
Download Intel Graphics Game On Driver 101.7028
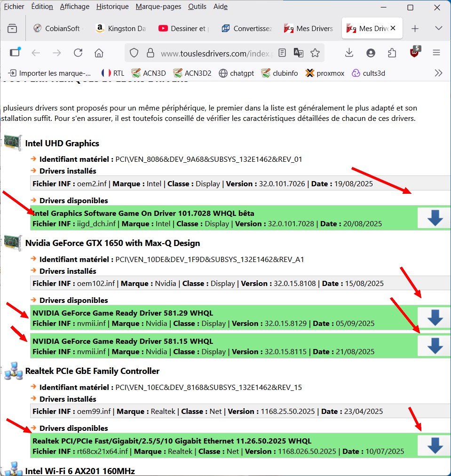pos(435,218)
